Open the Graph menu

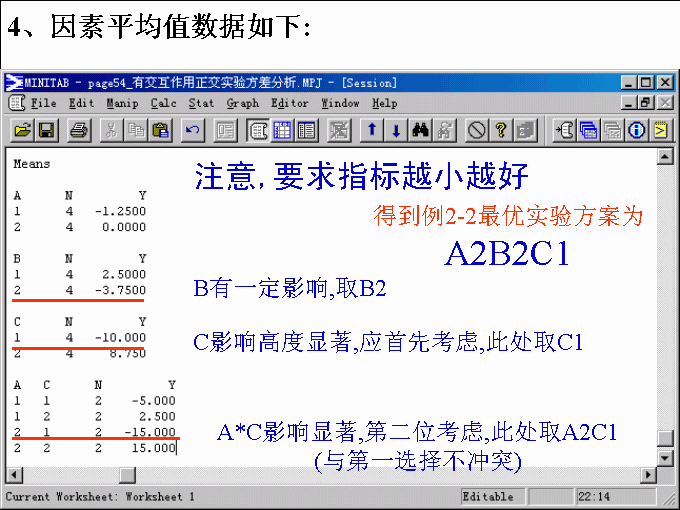(x=242, y=103)
